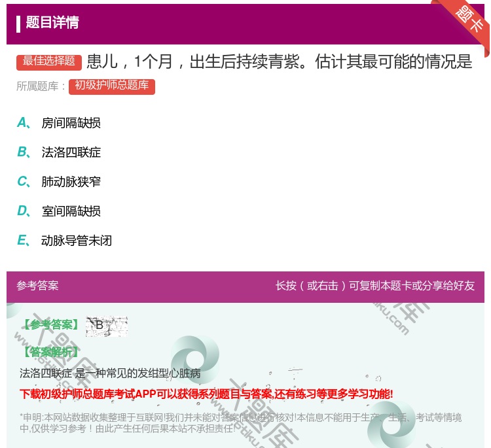Click the 申明 disclaimer text

(x=240, y=423)
